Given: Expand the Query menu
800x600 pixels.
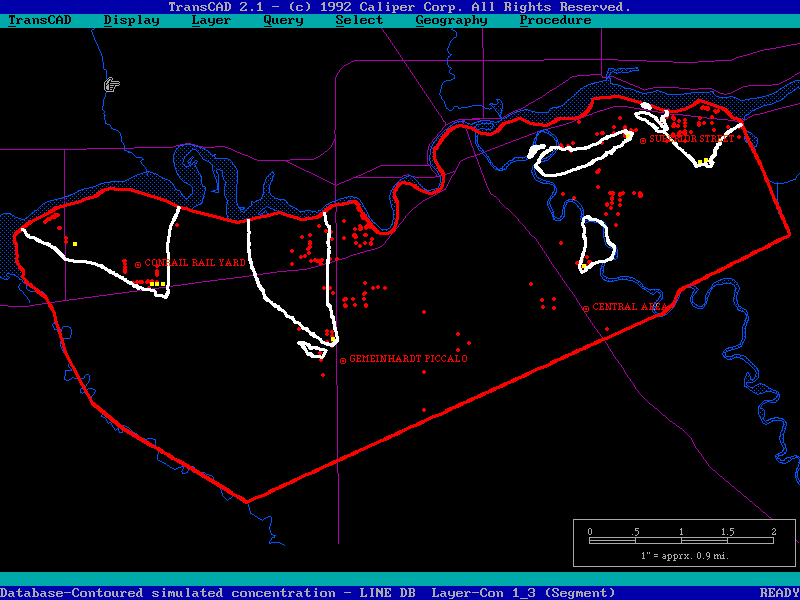Looking at the screenshot, I should pos(283,20).
